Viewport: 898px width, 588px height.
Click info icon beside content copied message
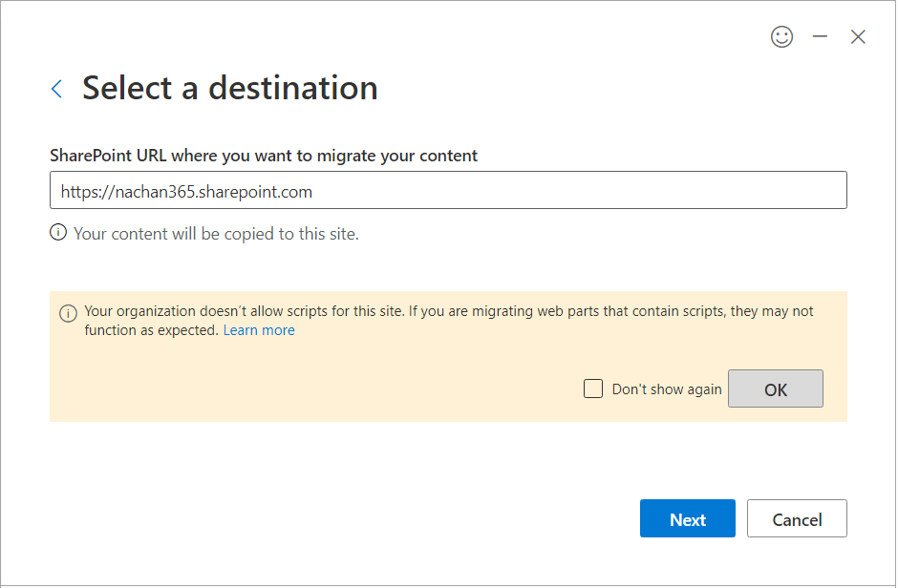(58, 233)
